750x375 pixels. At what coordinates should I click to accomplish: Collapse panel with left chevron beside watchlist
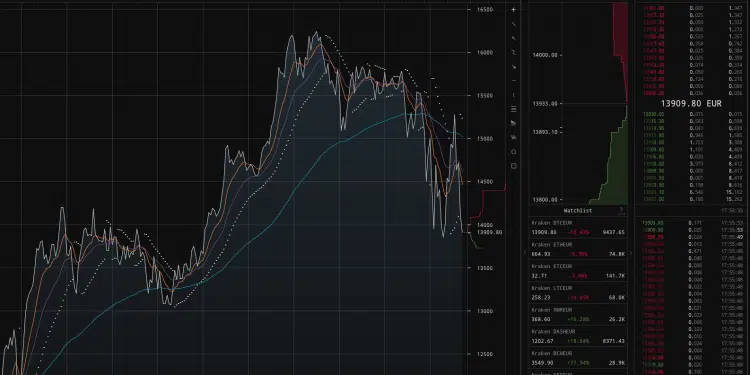point(525,253)
